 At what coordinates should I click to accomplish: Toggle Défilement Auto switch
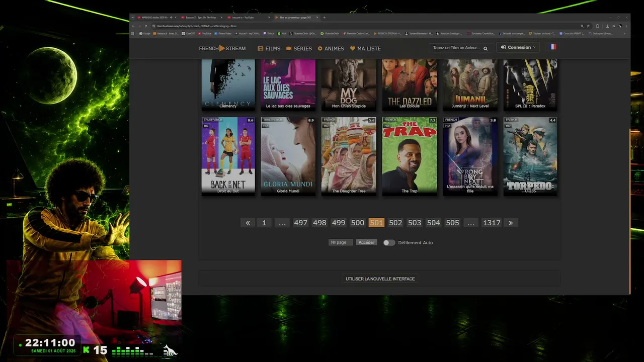(389, 242)
